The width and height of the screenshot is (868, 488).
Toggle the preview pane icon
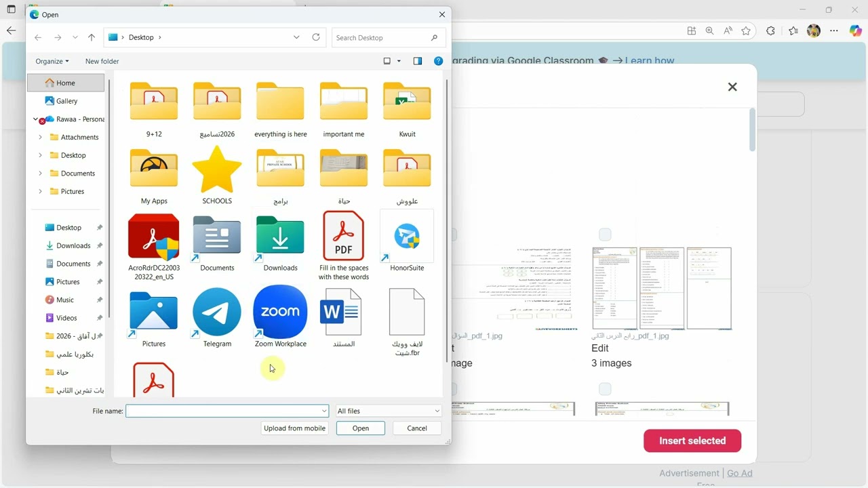pyautogui.click(x=418, y=61)
